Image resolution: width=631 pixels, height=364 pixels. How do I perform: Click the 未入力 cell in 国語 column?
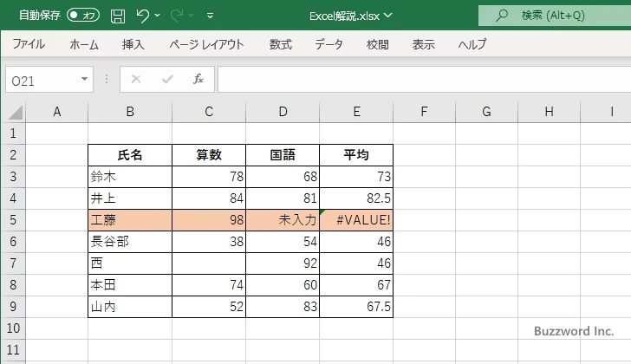coord(283,220)
